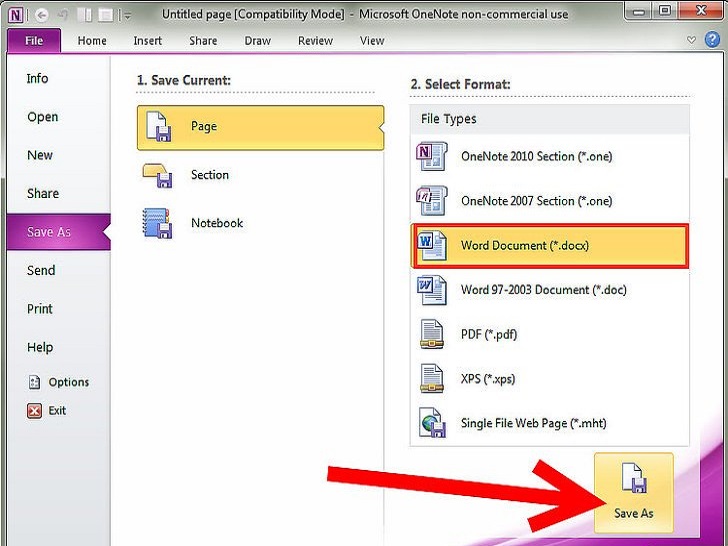Click the Undo icon in quick access toolbar
The width and height of the screenshot is (728, 546).
pos(63,16)
